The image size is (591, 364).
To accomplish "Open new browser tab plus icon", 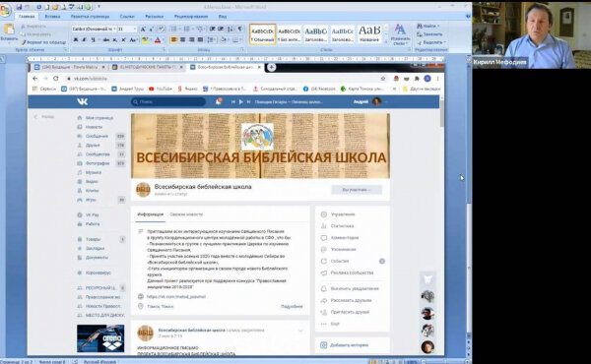I will coord(272,67).
